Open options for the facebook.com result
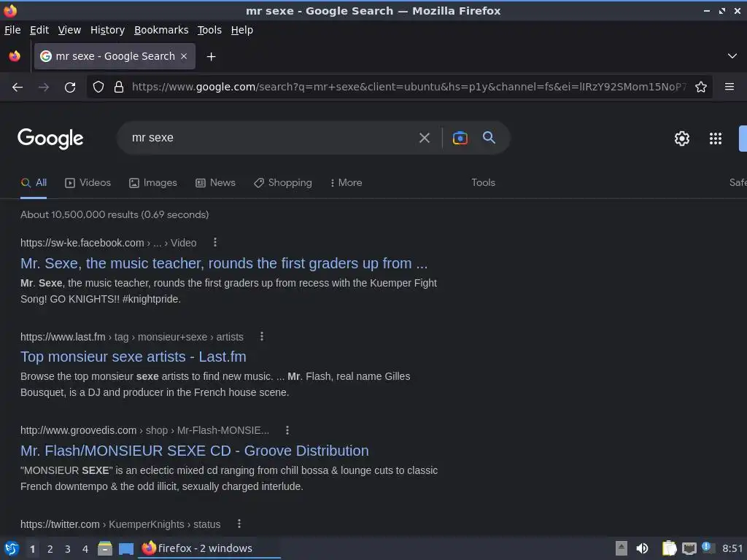 (x=215, y=242)
